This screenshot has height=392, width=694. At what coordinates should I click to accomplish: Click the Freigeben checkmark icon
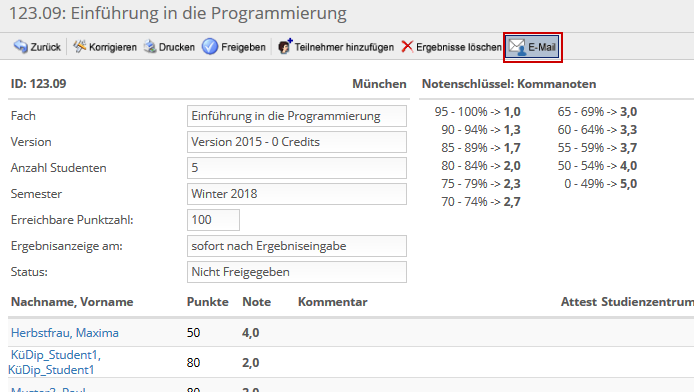(210, 46)
